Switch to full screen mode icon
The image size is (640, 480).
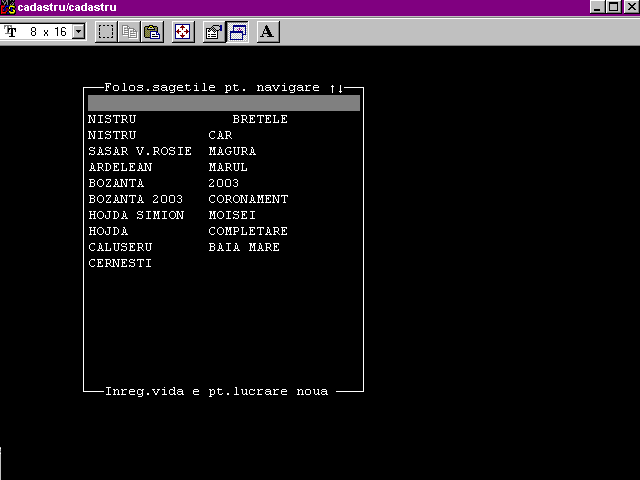(x=183, y=32)
